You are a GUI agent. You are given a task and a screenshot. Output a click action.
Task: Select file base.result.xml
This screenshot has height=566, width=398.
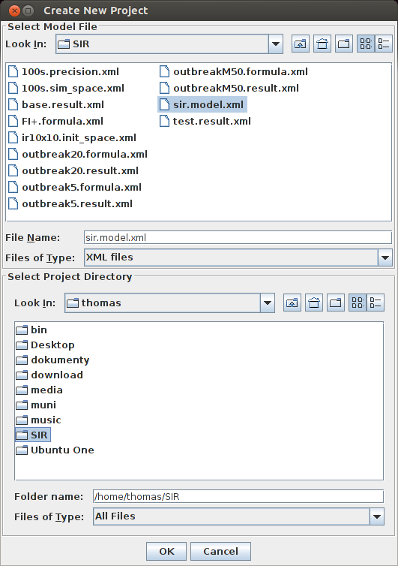coord(56,105)
